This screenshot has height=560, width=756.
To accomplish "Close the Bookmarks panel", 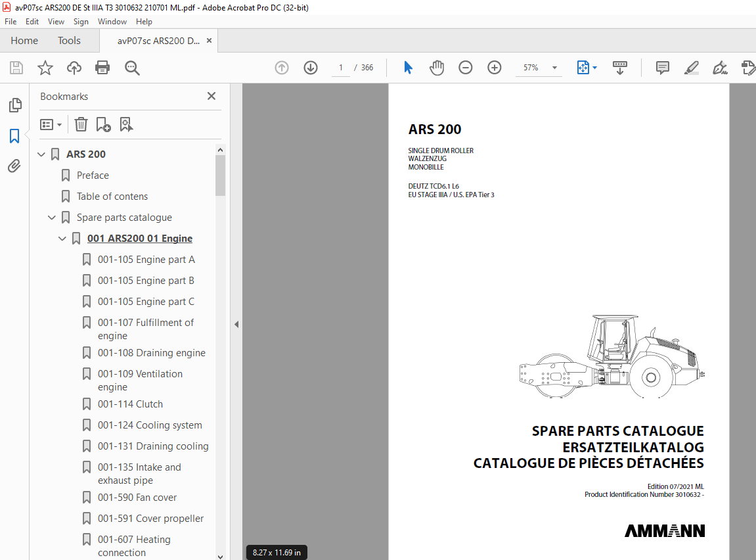I will coord(211,96).
